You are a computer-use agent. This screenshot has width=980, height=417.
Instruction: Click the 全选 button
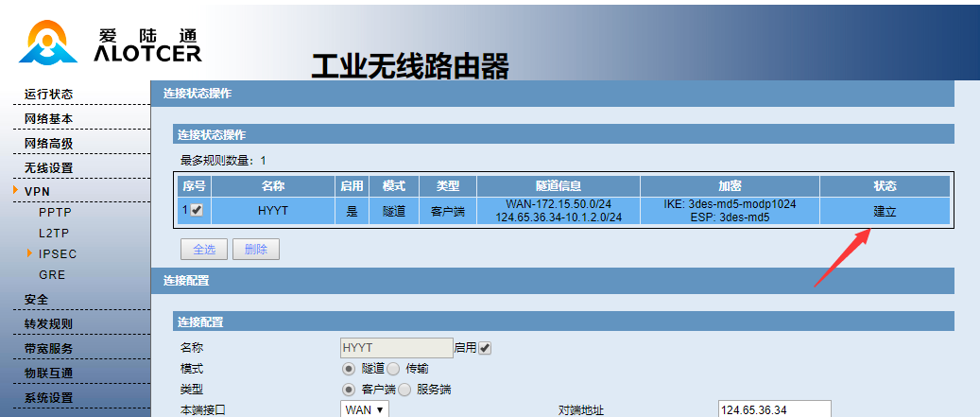203,250
